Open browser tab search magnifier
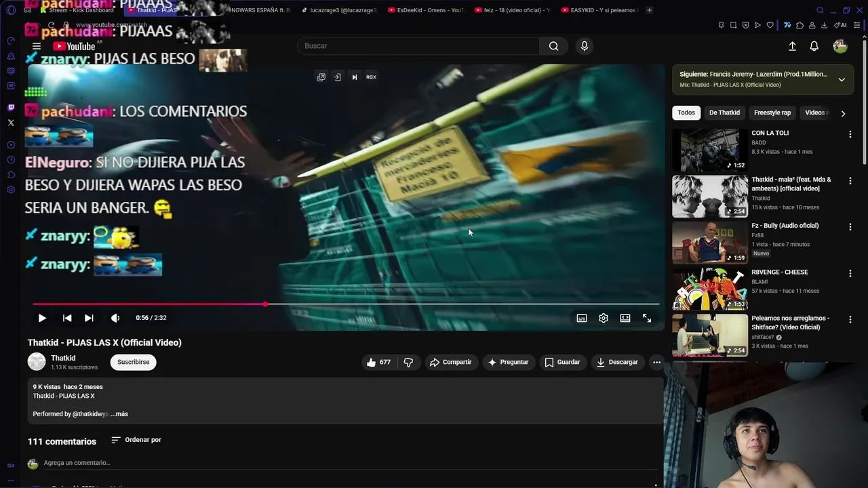 click(x=820, y=10)
